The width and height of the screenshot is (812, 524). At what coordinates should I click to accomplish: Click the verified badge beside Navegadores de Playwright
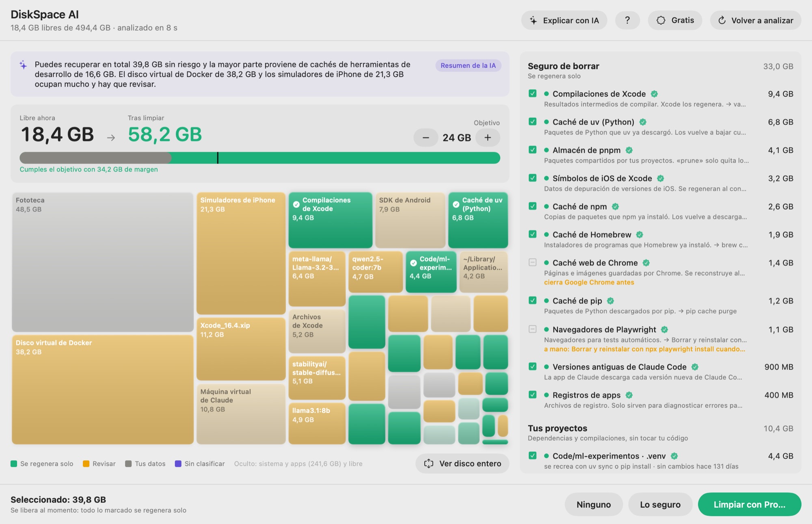[x=665, y=329]
